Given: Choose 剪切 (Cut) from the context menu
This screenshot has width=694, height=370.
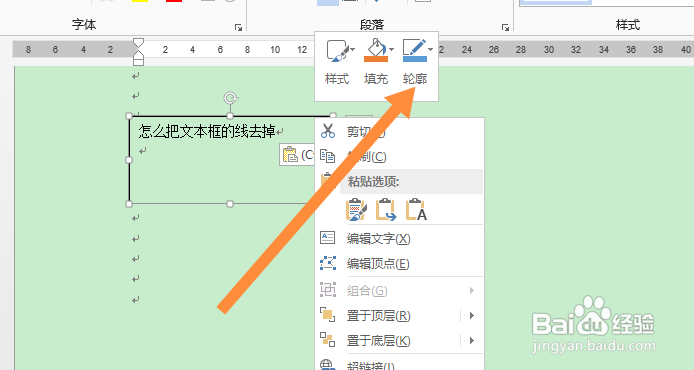Looking at the screenshot, I should pos(400,131).
